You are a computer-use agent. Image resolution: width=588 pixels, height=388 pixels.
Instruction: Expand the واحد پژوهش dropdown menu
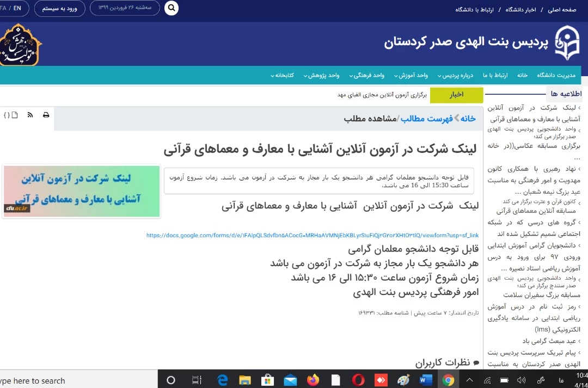tap(323, 75)
